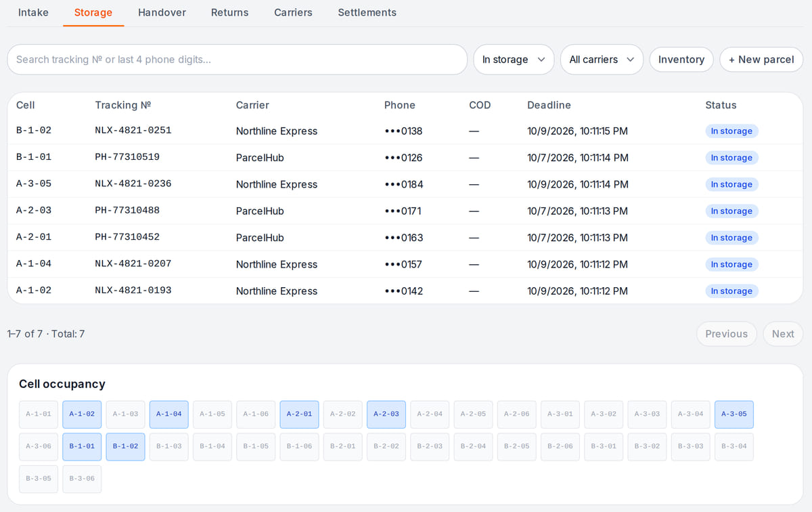812x512 pixels.
Task: Click the phone entry ending 0171
Action: tap(403, 211)
